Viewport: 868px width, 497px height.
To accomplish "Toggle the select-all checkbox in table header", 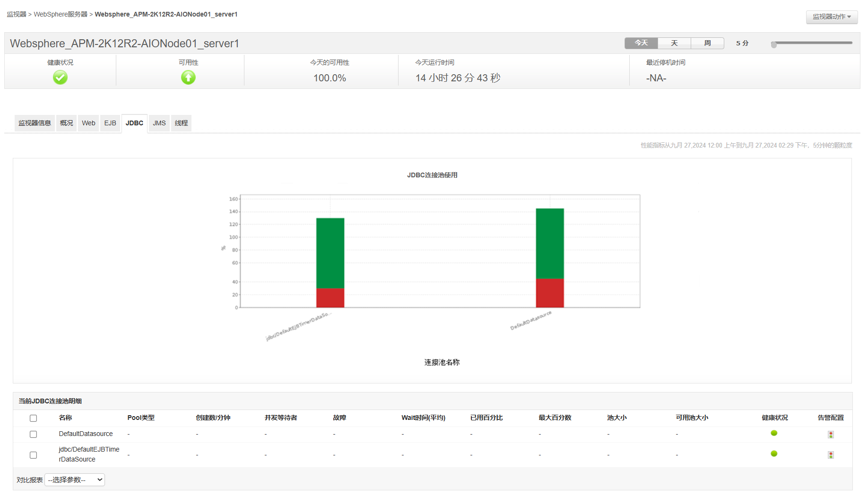I will (x=33, y=418).
